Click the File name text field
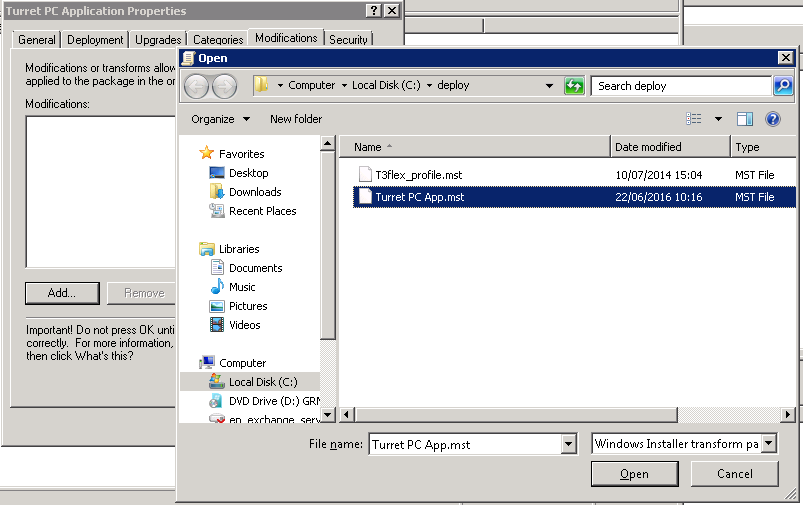Viewport: 803px width, 505px height. pyautogui.click(x=465, y=444)
